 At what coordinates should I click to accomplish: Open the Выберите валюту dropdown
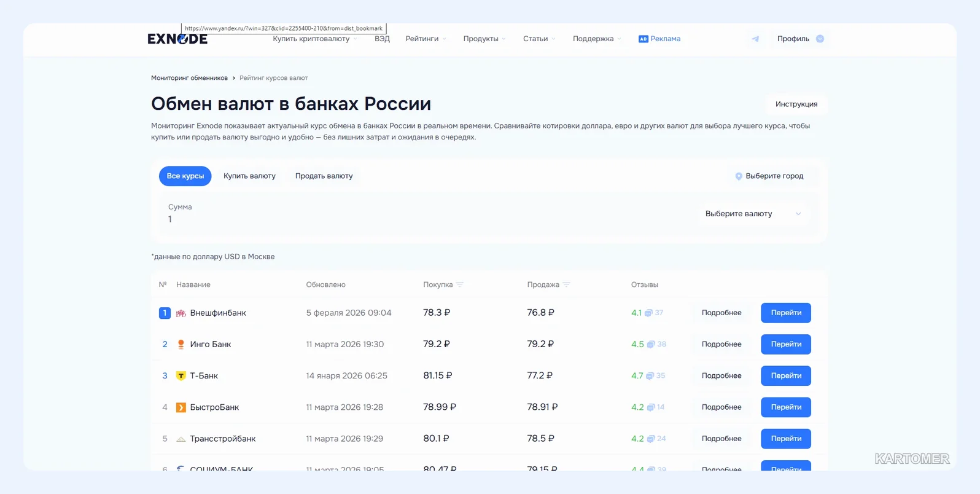click(x=753, y=214)
